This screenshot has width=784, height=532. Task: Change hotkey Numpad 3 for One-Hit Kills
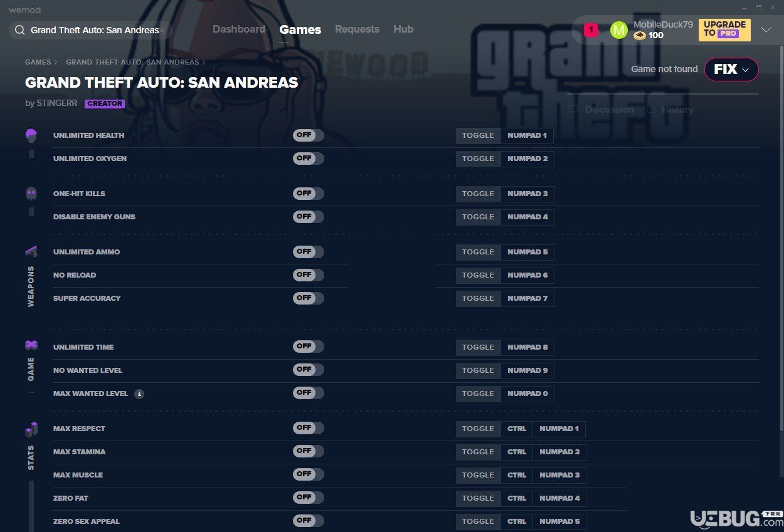[527, 194]
